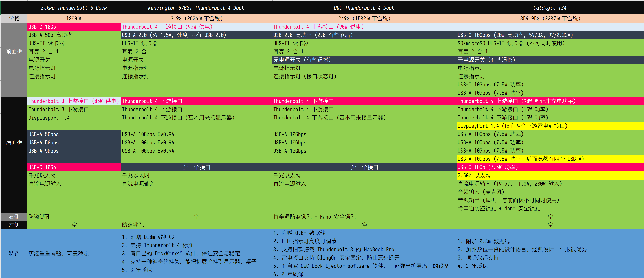Click the 'Thunderbolt 3 上游接口 (85W 供电)' cell

coord(74,101)
